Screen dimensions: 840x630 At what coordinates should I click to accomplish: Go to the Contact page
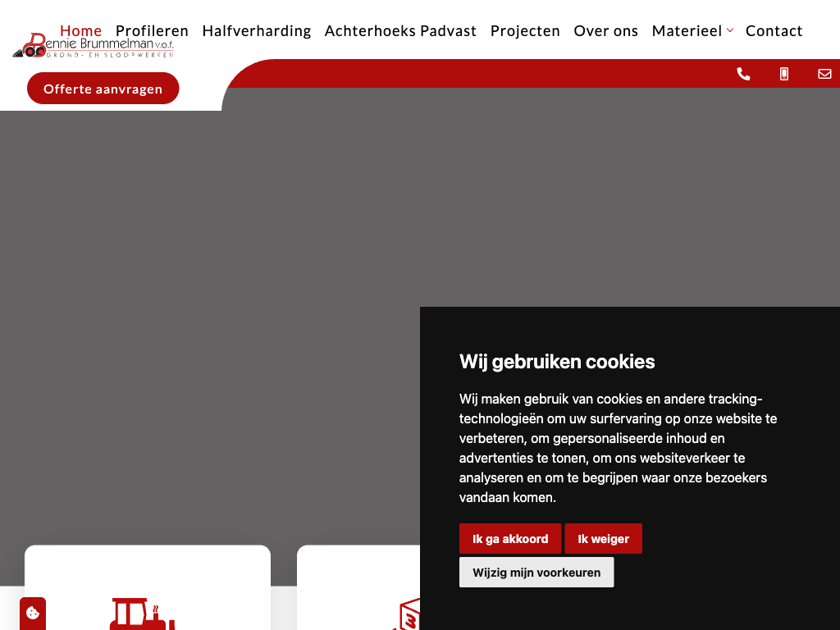pyautogui.click(x=774, y=30)
